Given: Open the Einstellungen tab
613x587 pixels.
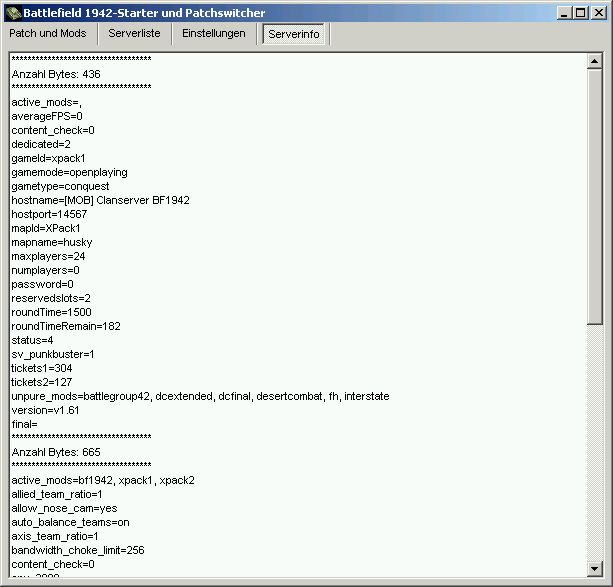Looking at the screenshot, I should coord(214,34).
